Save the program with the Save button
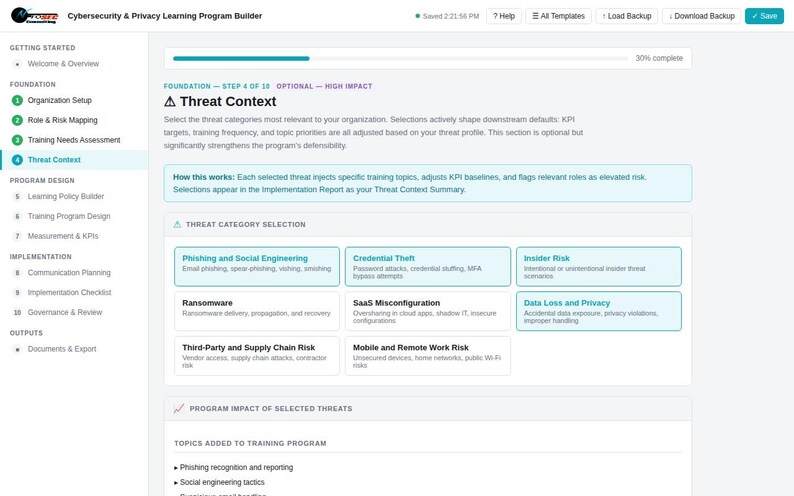This screenshot has height=496, width=794. coord(764,16)
